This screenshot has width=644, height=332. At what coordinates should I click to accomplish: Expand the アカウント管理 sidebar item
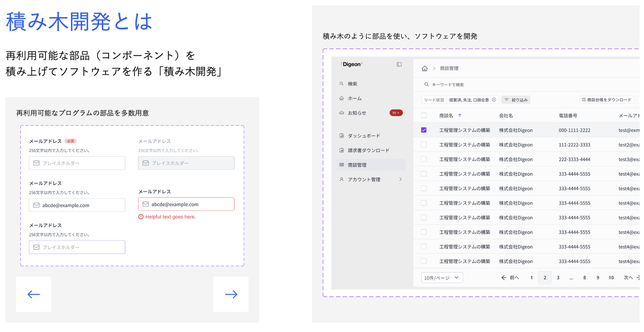(x=371, y=179)
